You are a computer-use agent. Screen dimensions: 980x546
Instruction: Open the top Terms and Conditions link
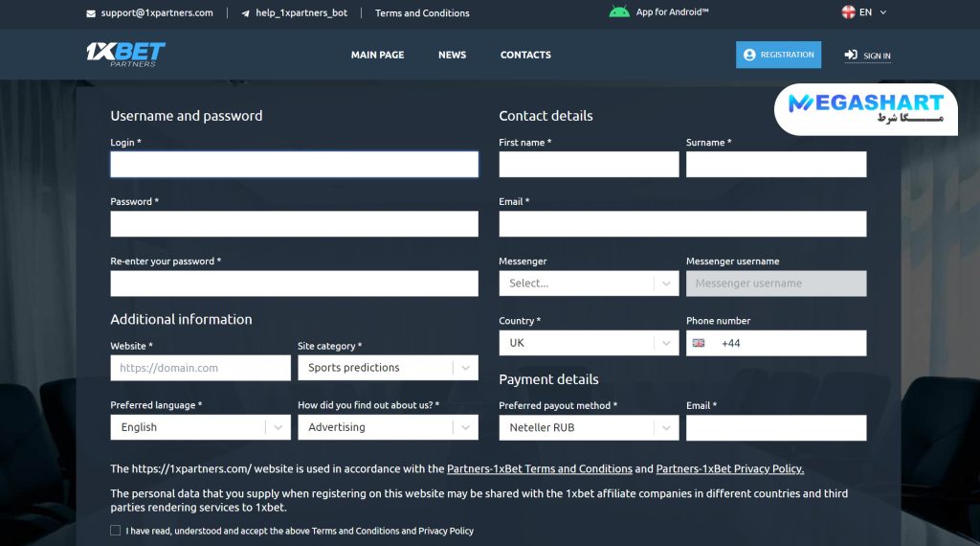422,13
